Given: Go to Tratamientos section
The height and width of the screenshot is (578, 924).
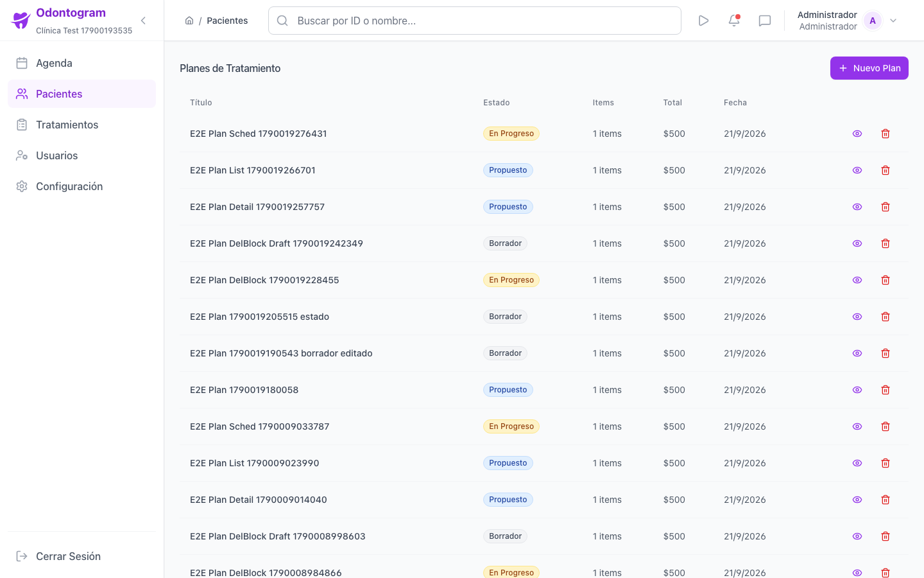Looking at the screenshot, I should (81, 125).
